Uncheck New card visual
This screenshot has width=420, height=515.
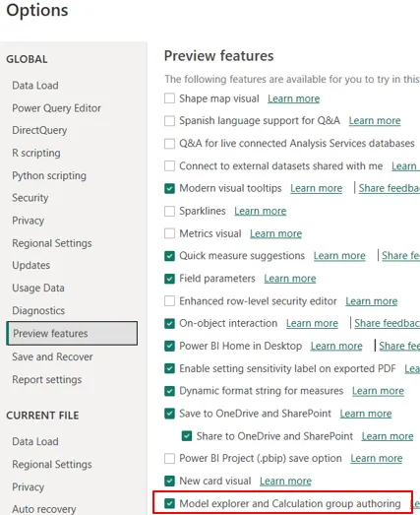pos(169,481)
